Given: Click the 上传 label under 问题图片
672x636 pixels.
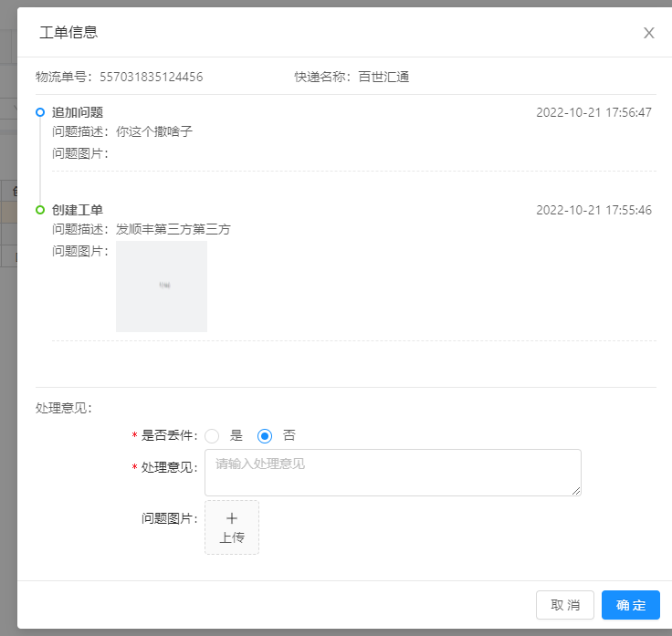Looking at the screenshot, I should click(232, 537).
